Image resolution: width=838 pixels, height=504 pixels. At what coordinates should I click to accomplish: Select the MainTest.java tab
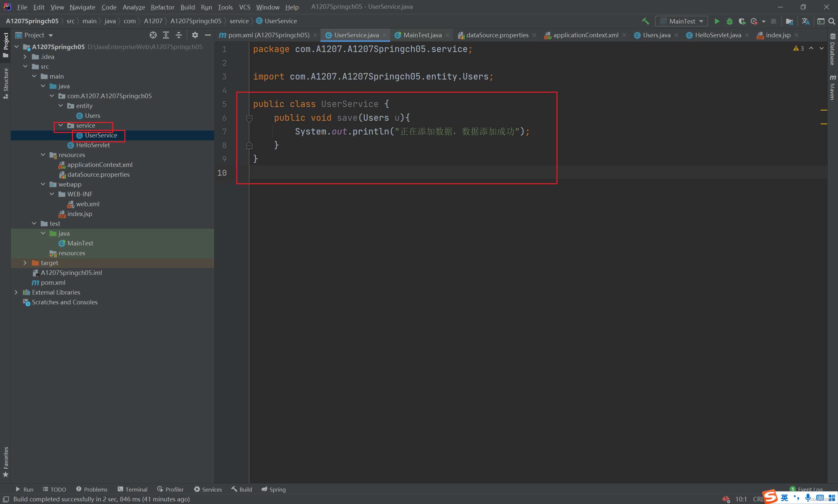pyautogui.click(x=422, y=35)
